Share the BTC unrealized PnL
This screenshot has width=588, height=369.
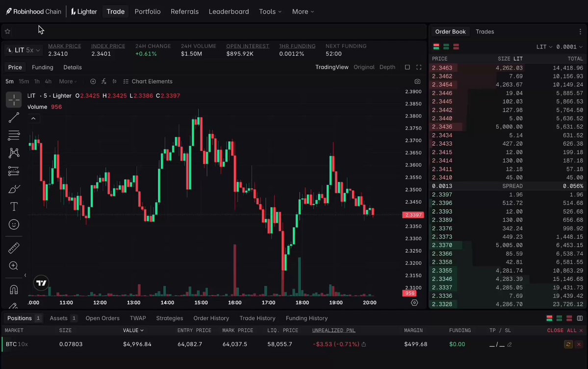point(364,344)
